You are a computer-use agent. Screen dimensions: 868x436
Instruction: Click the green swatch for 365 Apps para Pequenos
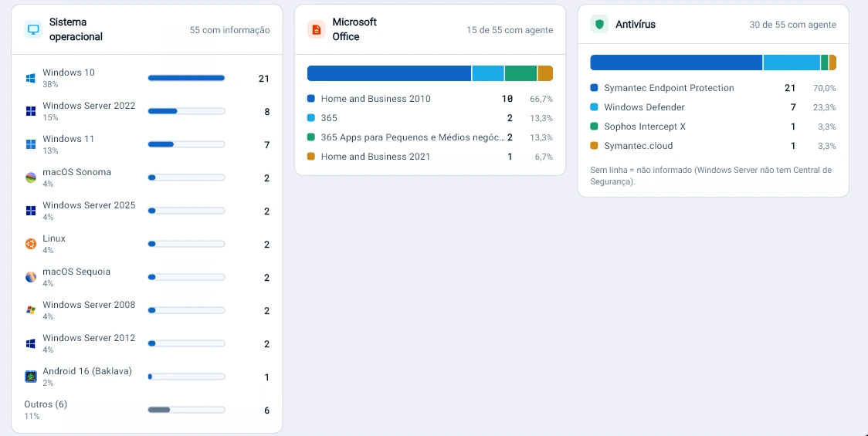311,137
